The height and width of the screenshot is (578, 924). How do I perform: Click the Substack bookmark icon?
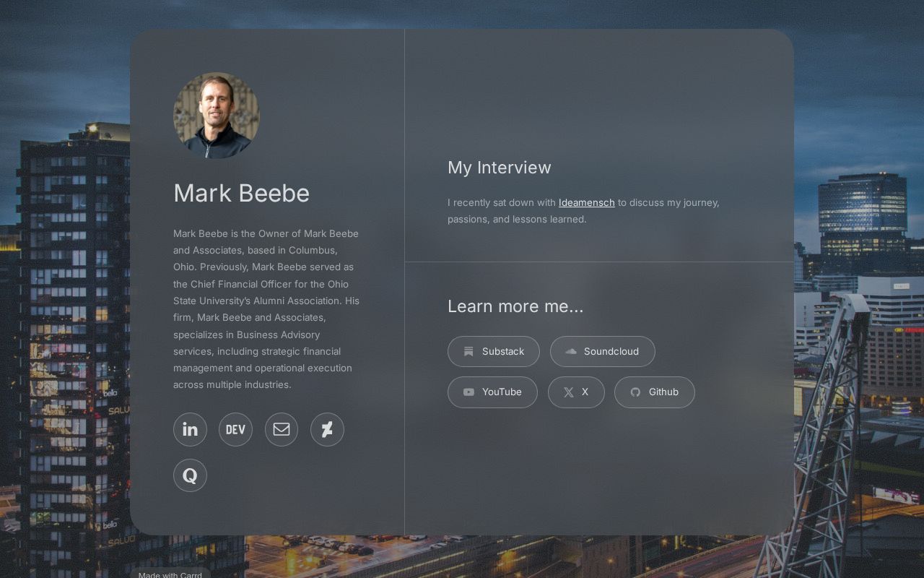tap(469, 351)
